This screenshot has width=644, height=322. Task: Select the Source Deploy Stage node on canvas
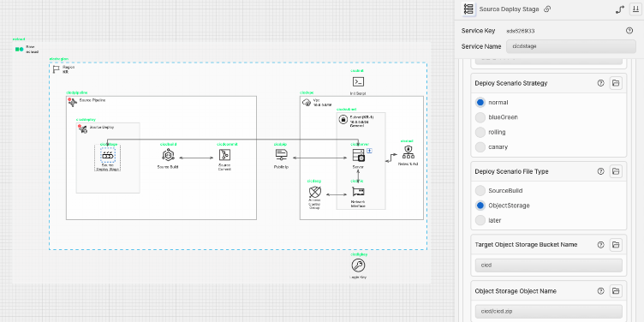point(108,156)
